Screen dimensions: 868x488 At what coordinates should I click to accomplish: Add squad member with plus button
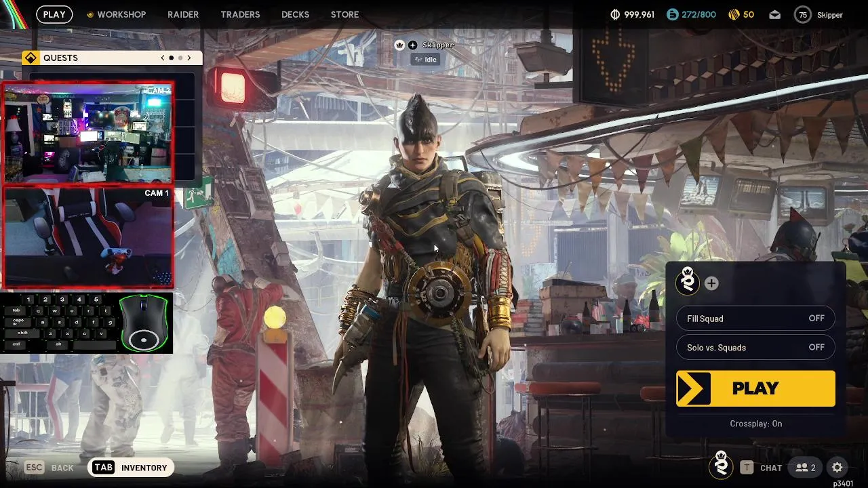pos(711,283)
